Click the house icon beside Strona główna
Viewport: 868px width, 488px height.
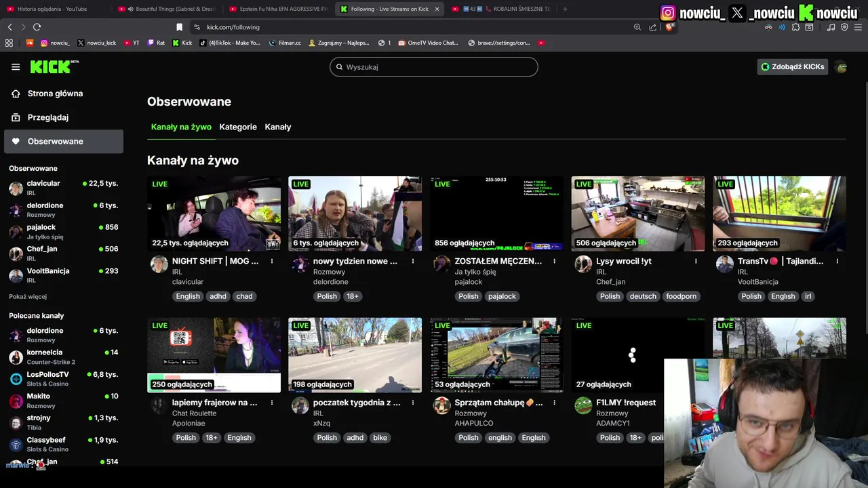pyautogui.click(x=16, y=94)
